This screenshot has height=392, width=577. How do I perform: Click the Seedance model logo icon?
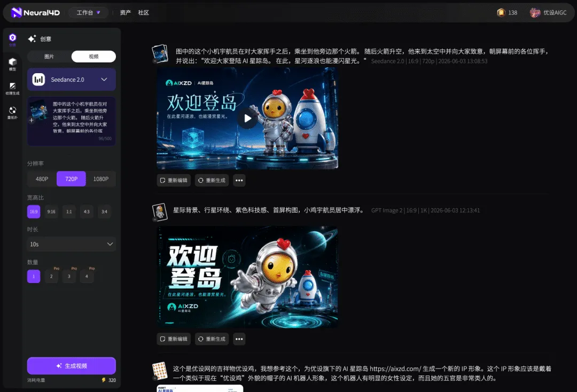pyautogui.click(x=38, y=80)
